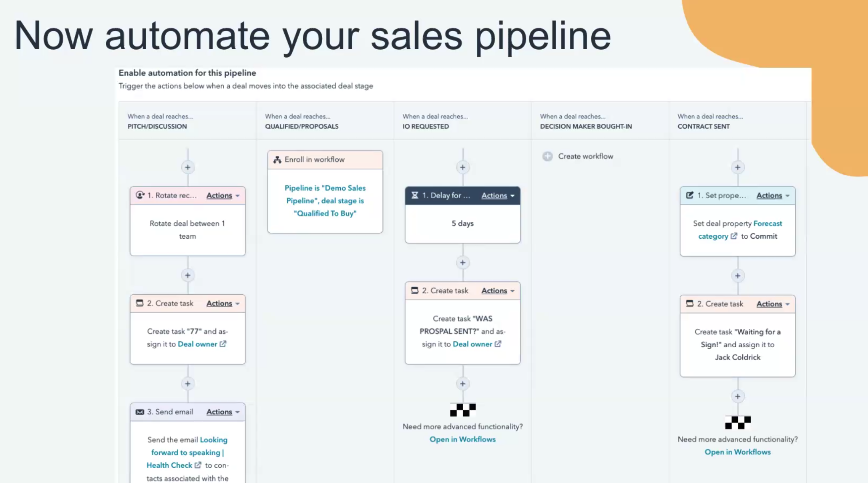The width and height of the screenshot is (868, 483).
Task: Click the "WAS PROSPAL SENT?" task name
Action: [x=456, y=325]
